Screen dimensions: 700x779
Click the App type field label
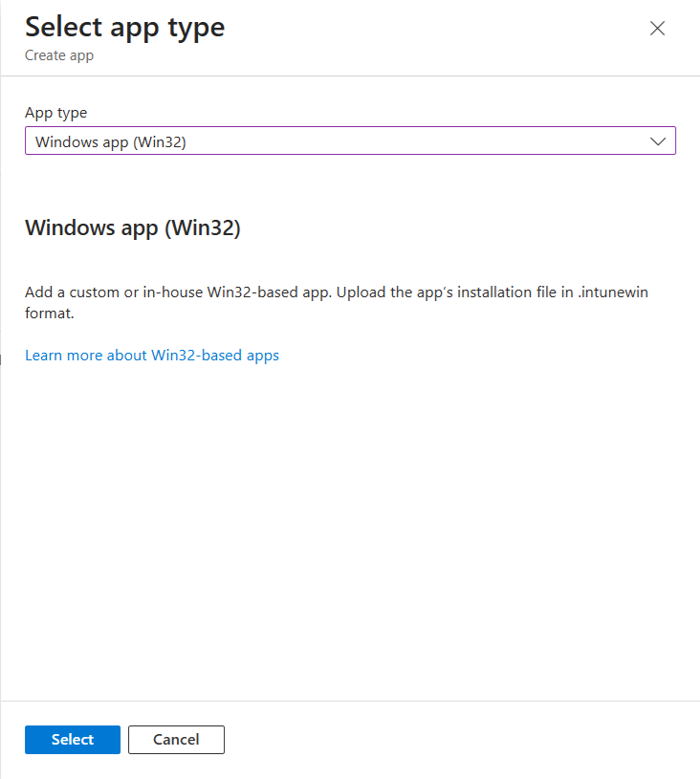click(x=55, y=113)
